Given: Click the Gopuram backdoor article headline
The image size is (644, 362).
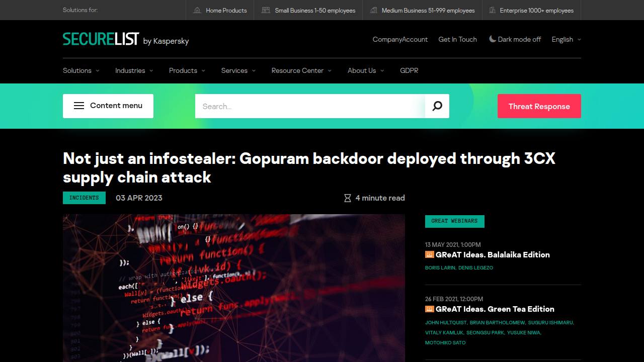Looking at the screenshot, I should [x=309, y=167].
